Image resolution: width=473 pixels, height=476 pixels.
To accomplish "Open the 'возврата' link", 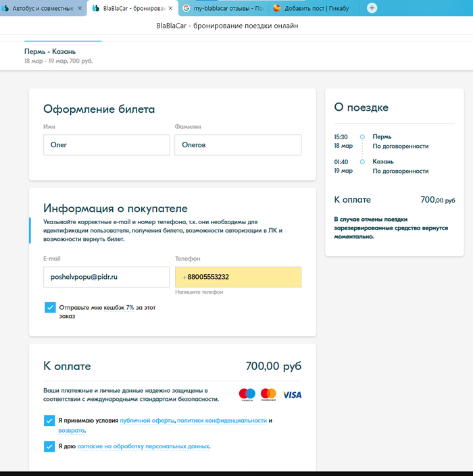I will pos(72,431).
